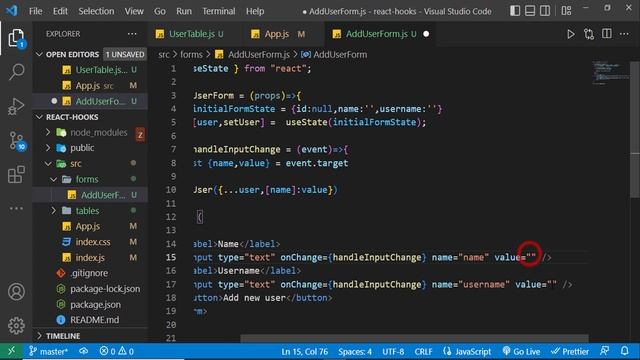Open the Selection menu
The height and width of the screenshot is (360, 640).
[x=96, y=11]
